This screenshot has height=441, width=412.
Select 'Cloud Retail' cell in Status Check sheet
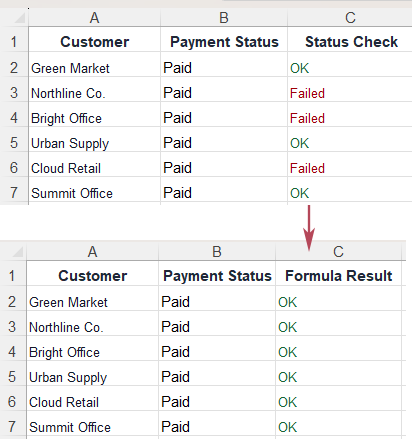pos(94,164)
